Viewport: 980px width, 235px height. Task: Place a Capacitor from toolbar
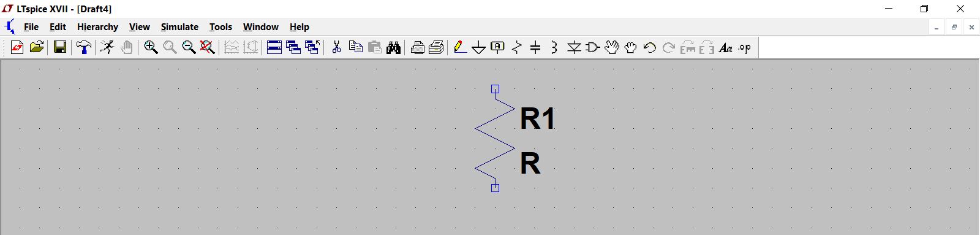pyautogui.click(x=535, y=47)
